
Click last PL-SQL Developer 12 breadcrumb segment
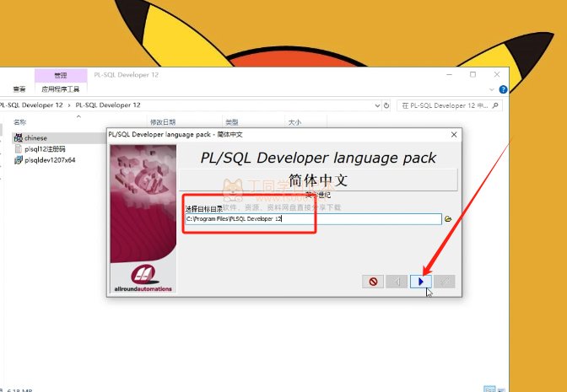[108, 105]
